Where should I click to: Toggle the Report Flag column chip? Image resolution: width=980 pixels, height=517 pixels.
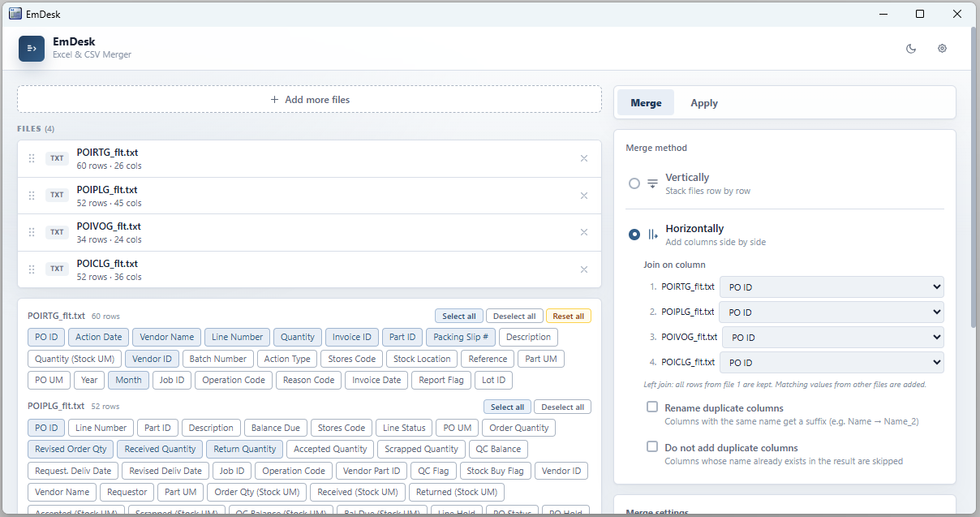pyautogui.click(x=441, y=380)
